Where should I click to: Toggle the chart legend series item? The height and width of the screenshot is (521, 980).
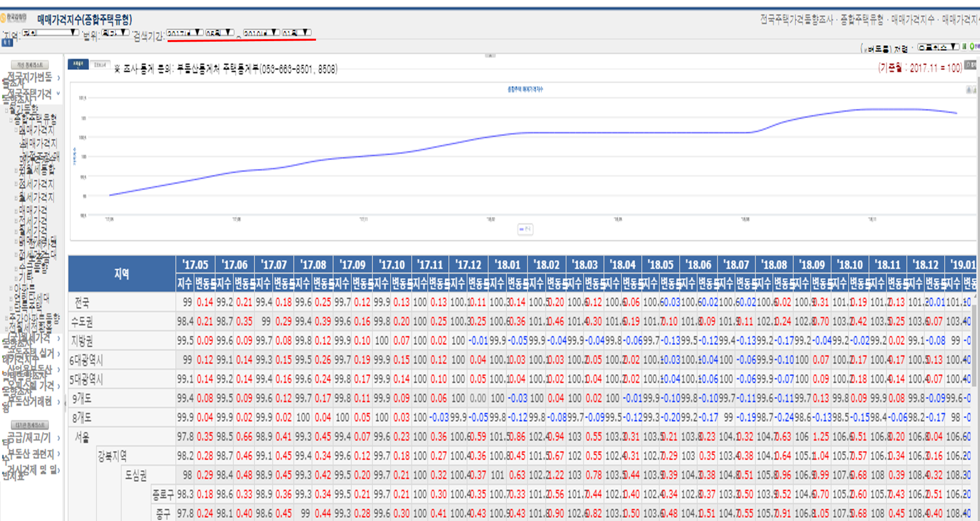pos(525,229)
